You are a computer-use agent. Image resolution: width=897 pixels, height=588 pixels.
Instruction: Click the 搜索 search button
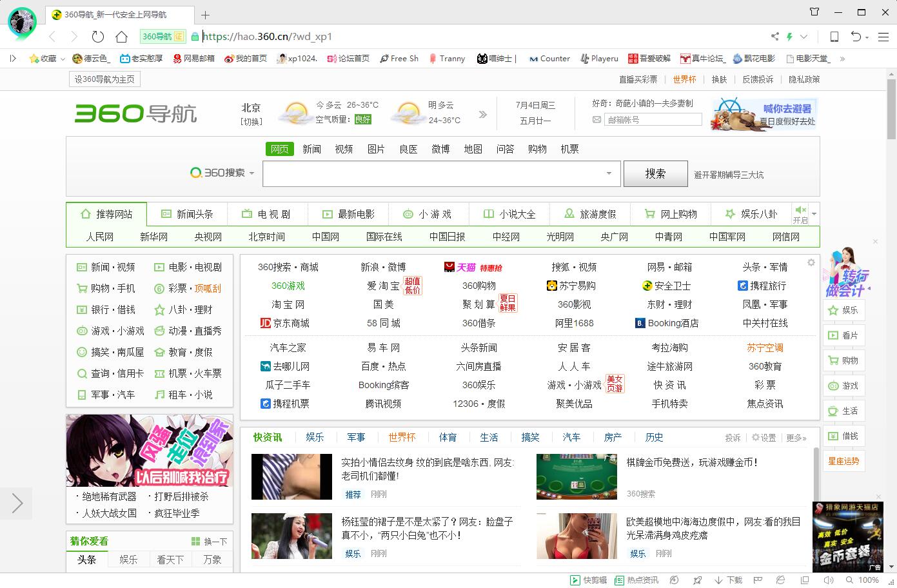click(x=655, y=173)
